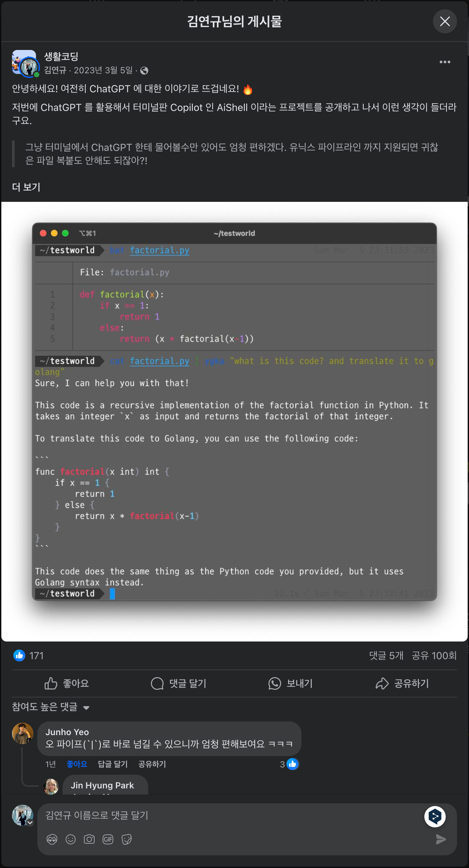Open Junho Yeo's profile picture
The height and width of the screenshot is (868, 469).
coord(23,733)
